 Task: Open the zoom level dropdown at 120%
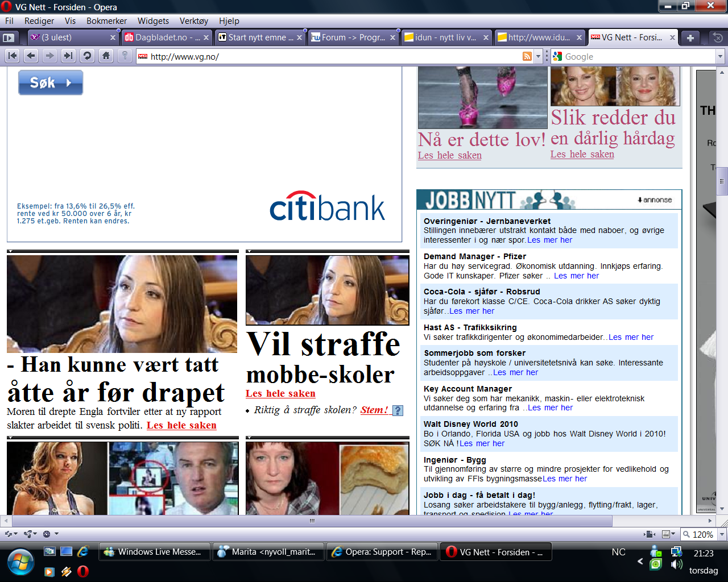pyautogui.click(x=722, y=534)
